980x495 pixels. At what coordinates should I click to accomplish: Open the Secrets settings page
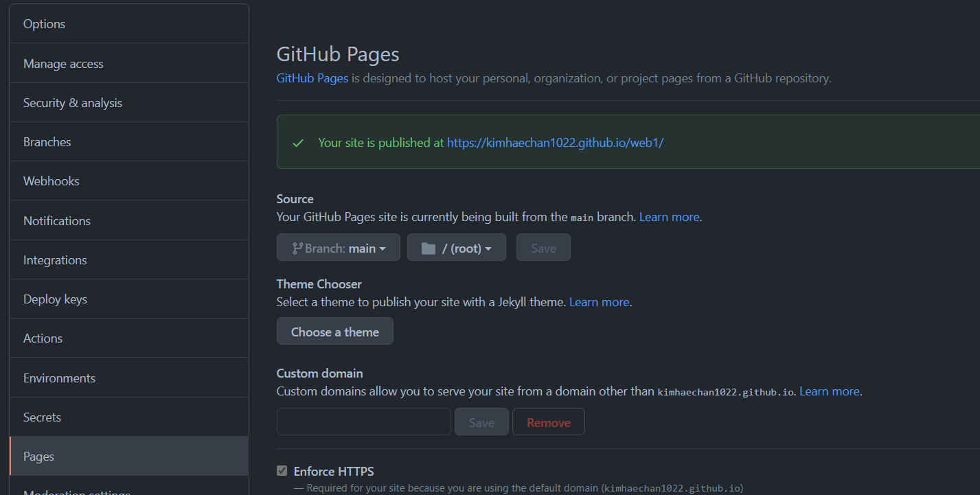[128, 417]
